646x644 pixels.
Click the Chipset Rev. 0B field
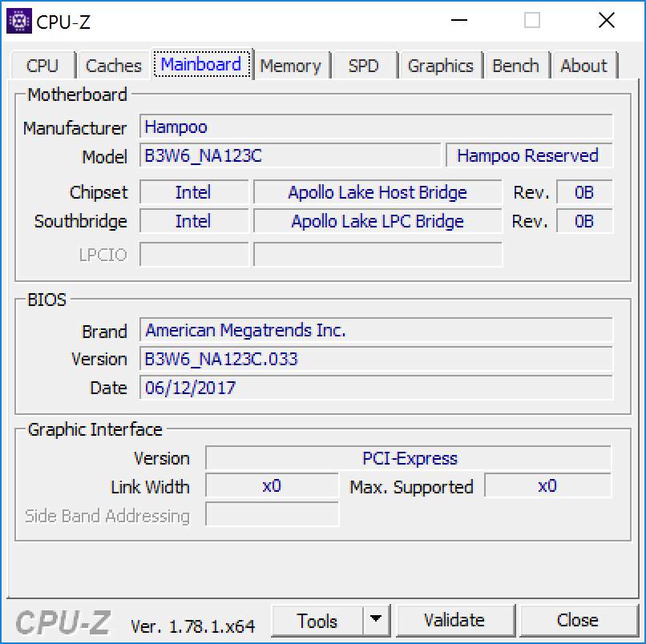point(584,192)
